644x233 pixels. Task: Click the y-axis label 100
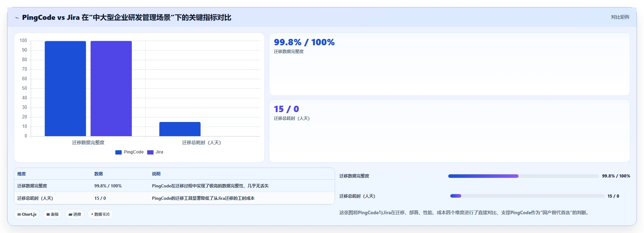point(23,41)
